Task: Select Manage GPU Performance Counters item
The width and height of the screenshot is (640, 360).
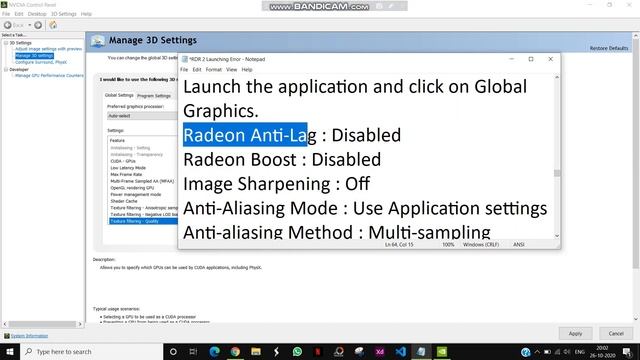Action: (49, 76)
